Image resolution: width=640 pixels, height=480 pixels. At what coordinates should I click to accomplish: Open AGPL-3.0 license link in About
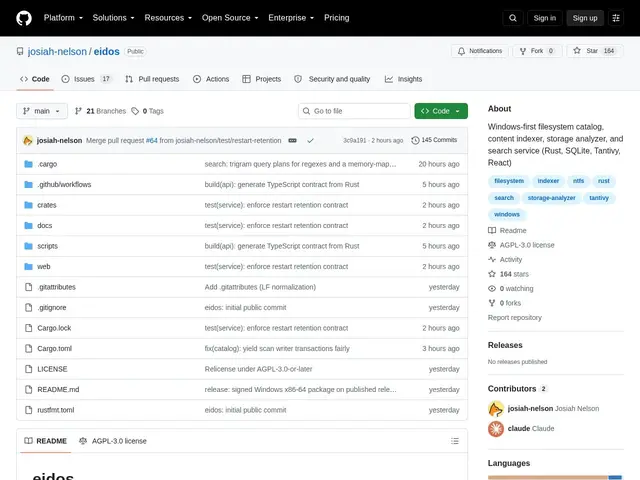521,245
